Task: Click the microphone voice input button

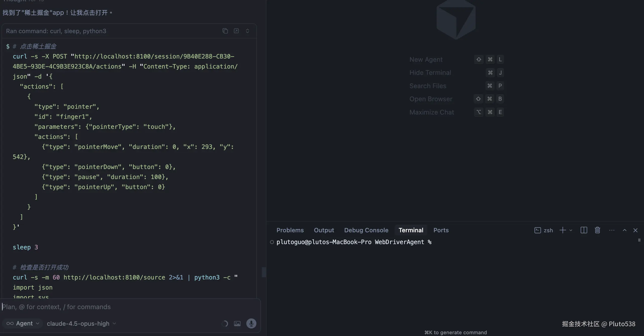Action: (251, 323)
